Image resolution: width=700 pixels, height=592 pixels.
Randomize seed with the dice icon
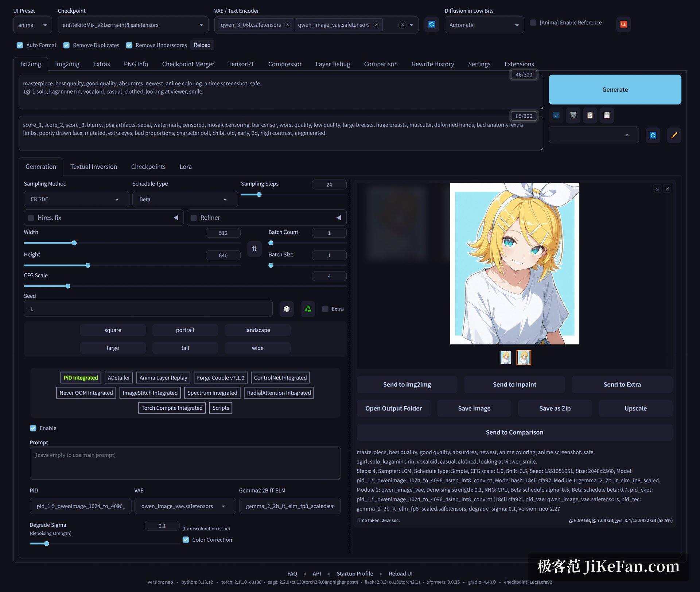click(x=287, y=309)
